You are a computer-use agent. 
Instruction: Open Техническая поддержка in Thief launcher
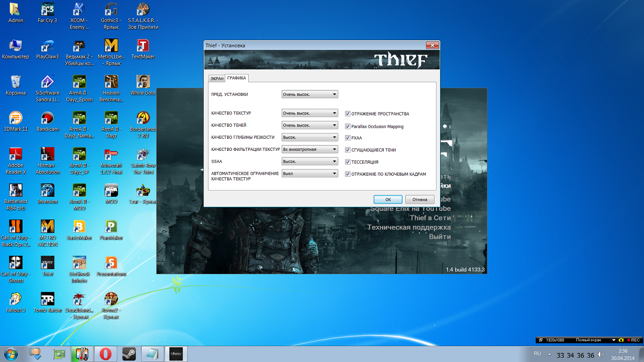pos(409,227)
